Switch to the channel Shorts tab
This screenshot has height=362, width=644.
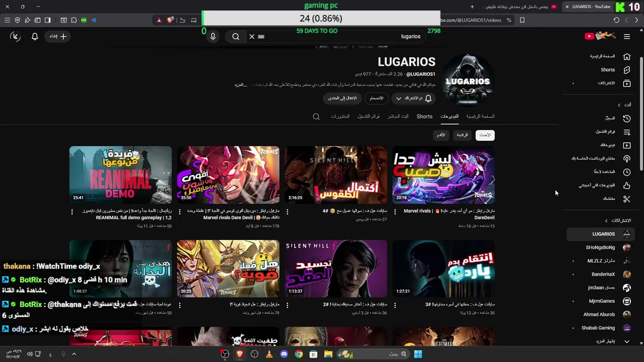click(424, 116)
